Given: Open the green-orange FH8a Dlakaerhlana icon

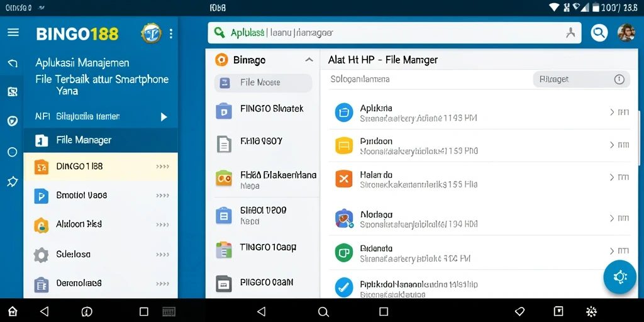Looking at the screenshot, I should click(224, 178).
